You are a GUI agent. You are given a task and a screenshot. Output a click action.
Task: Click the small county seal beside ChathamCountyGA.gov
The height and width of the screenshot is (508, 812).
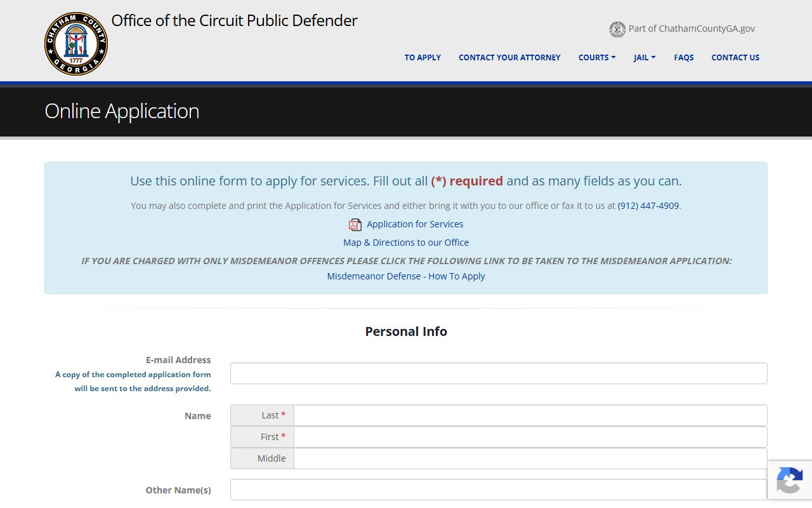(x=617, y=29)
